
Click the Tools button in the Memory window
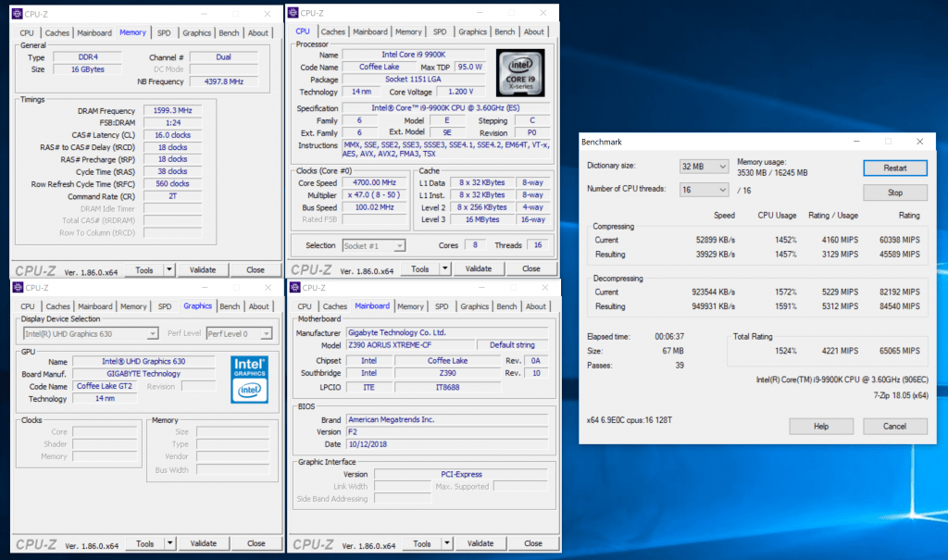[x=143, y=269]
